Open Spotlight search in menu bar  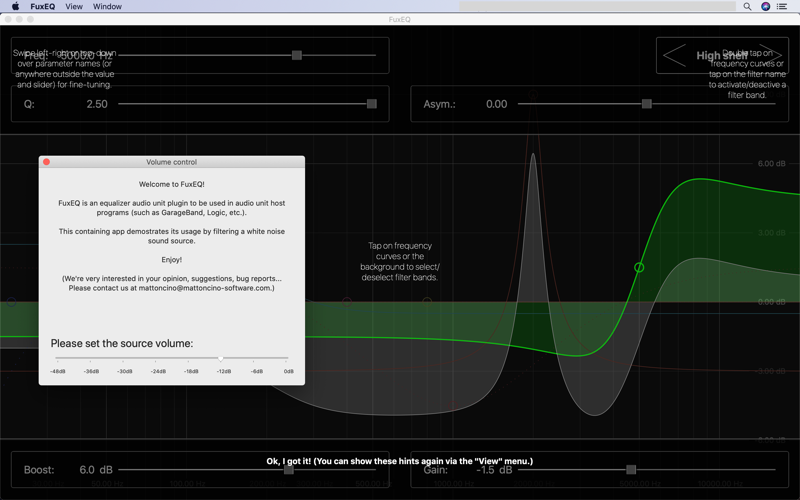747,7
